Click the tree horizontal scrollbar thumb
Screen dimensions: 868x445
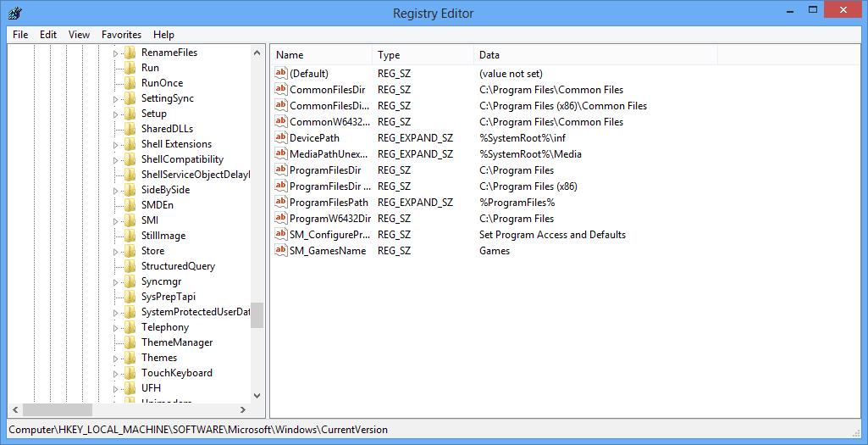pyautogui.click(x=58, y=410)
